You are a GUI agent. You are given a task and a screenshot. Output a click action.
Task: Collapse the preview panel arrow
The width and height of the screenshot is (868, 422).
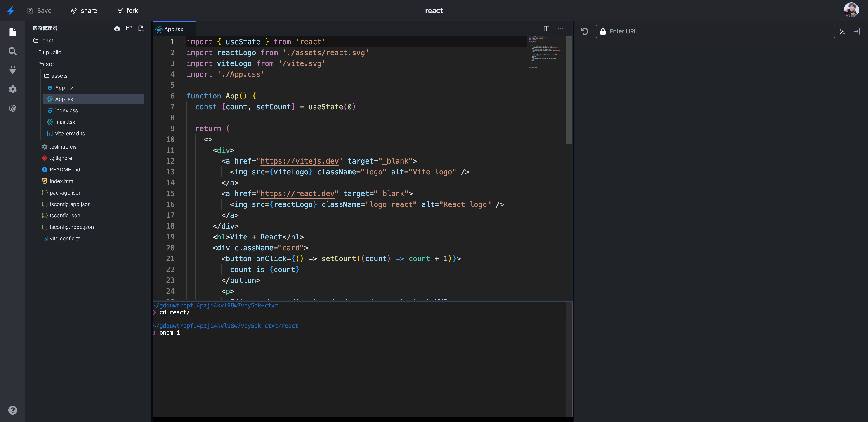pyautogui.click(x=856, y=31)
